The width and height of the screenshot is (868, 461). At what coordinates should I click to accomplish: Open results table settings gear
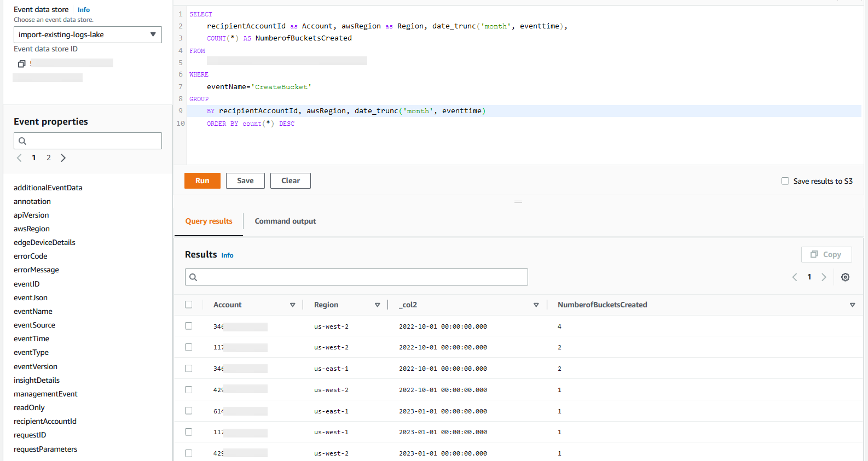coord(845,277)
